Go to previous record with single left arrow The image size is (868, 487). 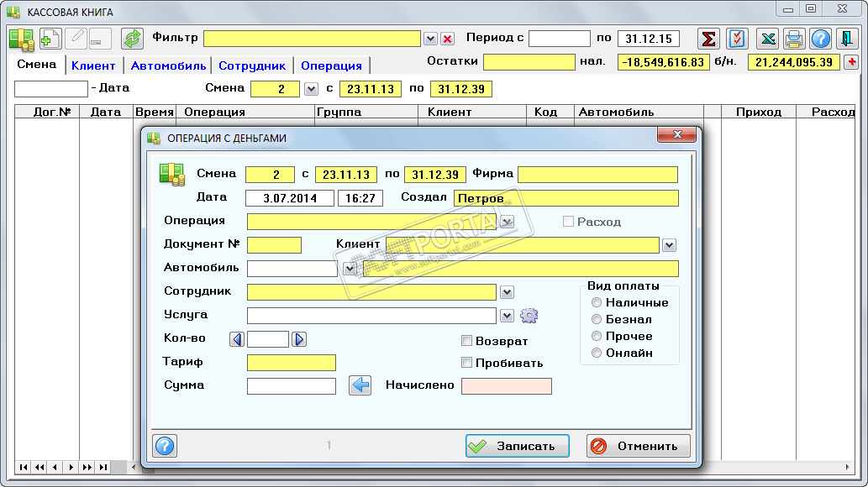(x=55, y=467)
